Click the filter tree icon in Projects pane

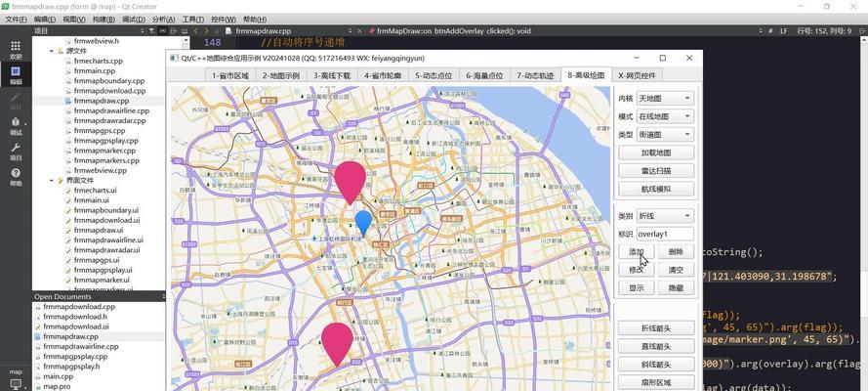tap(151, 31)
